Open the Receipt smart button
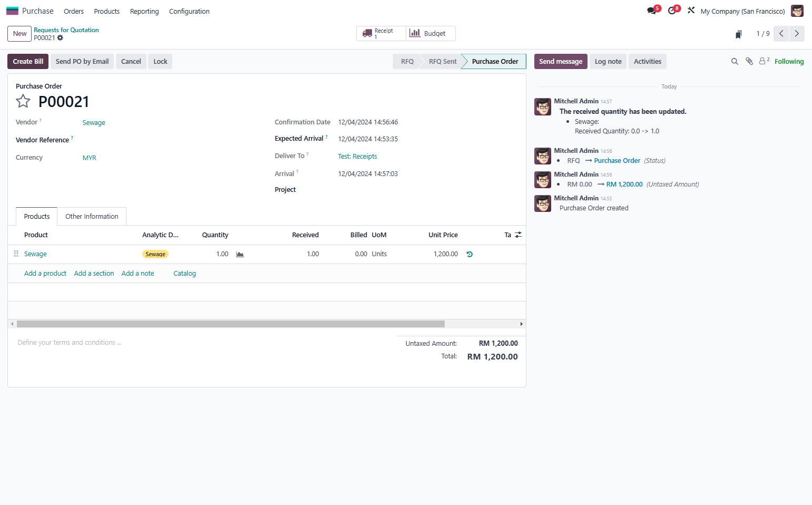 (381, 33)
